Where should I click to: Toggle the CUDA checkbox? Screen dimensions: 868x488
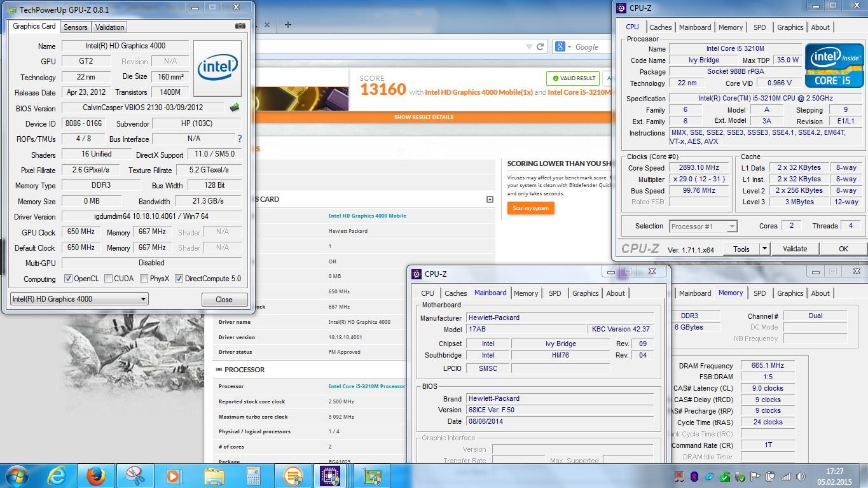(109, 279)
